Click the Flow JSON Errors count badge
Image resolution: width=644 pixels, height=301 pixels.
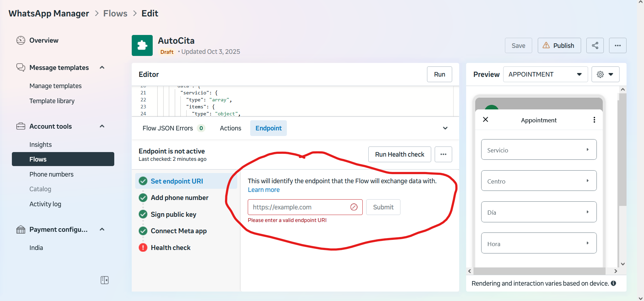click(201, 128)
